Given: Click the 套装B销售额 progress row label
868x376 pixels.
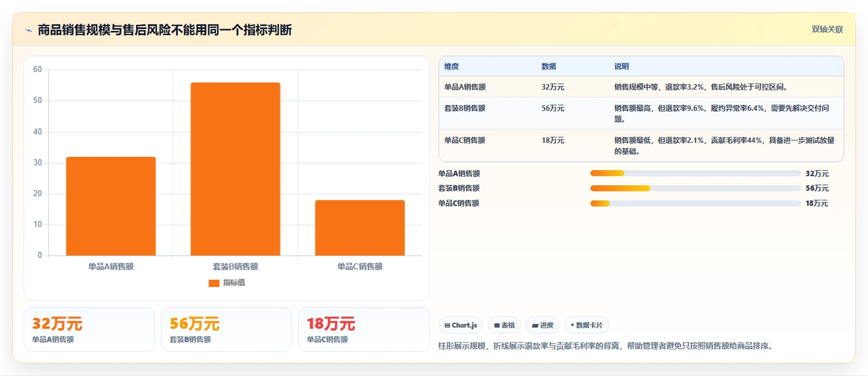Looking at the screenshot, I should pyautogui.click(x=459, y=188).
